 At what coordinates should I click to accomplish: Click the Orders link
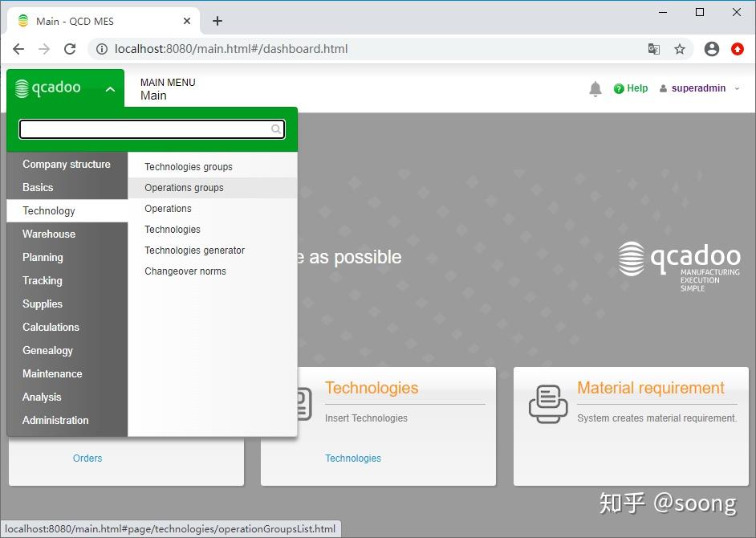pos(87,458)
